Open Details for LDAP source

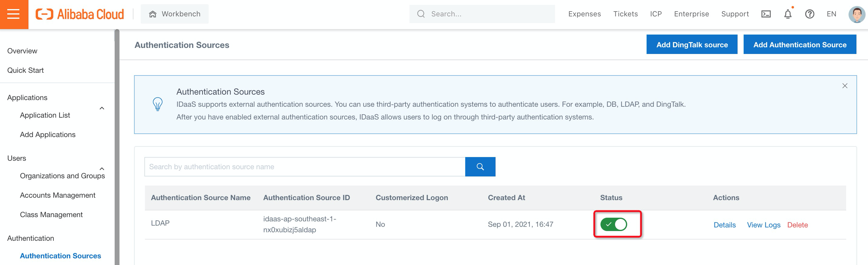(725, 225)
